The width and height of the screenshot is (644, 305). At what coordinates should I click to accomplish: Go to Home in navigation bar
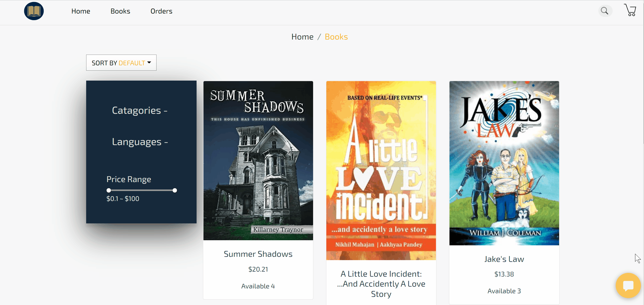tap(81, 11)
